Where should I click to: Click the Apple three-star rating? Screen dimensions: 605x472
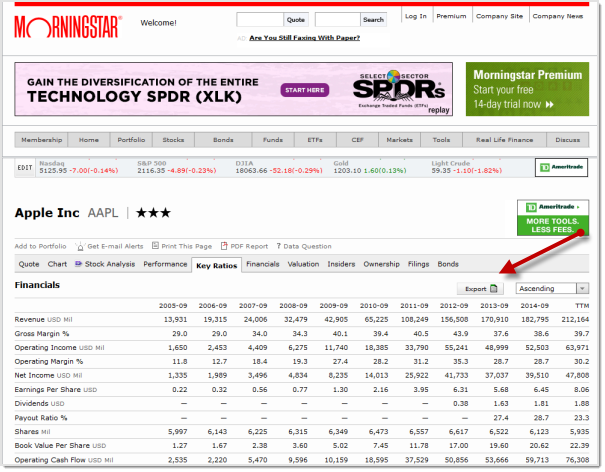[x=153, y=213]
